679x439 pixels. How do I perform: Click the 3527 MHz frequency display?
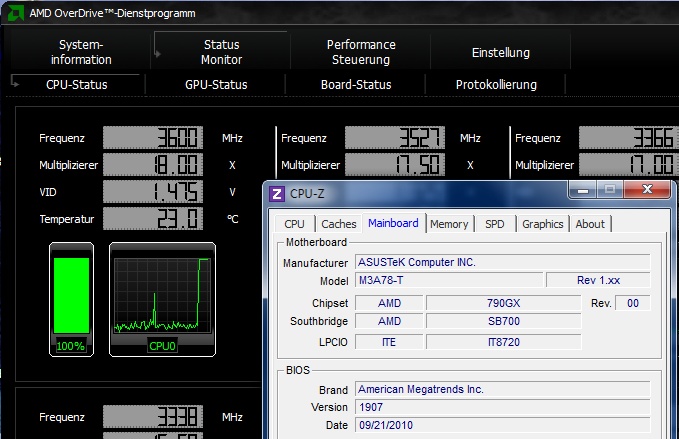[x=394, y=138]
